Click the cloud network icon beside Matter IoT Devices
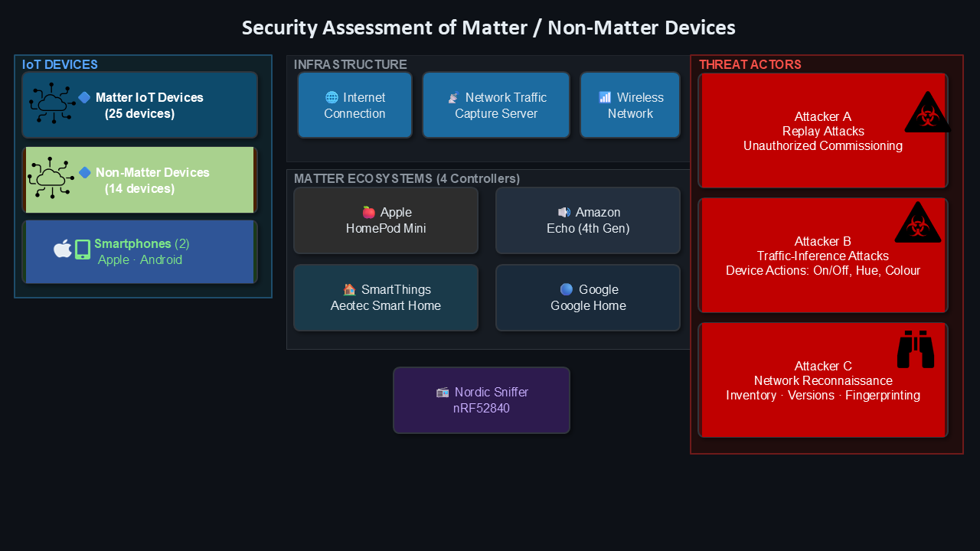The width and height of the screenshot is (980, 551). point(53,103)
